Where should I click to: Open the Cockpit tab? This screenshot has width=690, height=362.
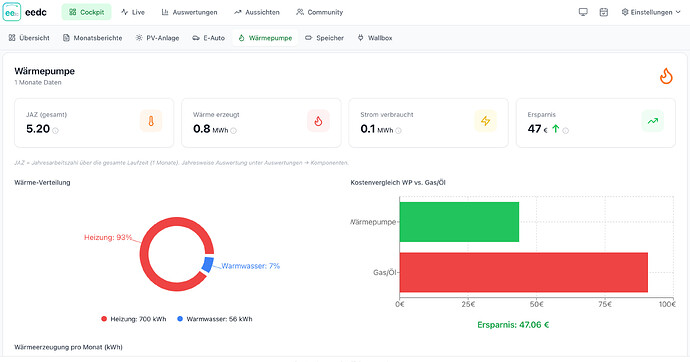click(x=86, y=12)
